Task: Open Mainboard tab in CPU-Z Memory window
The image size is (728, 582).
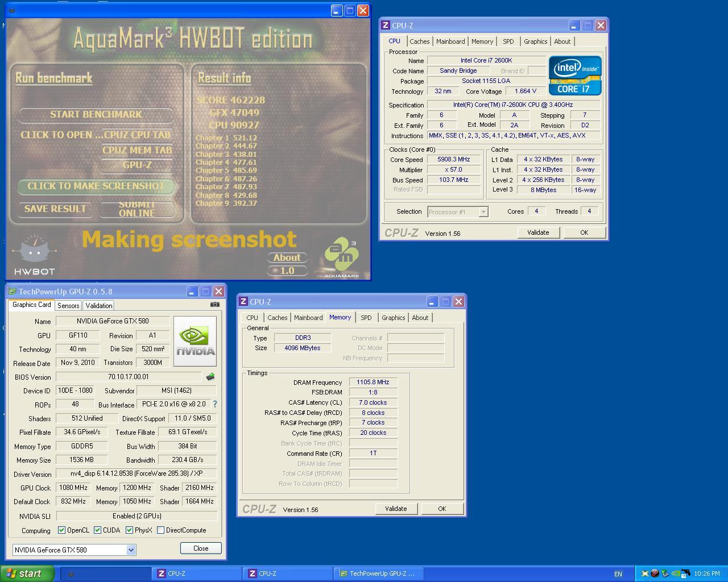Action: (308, 318)
